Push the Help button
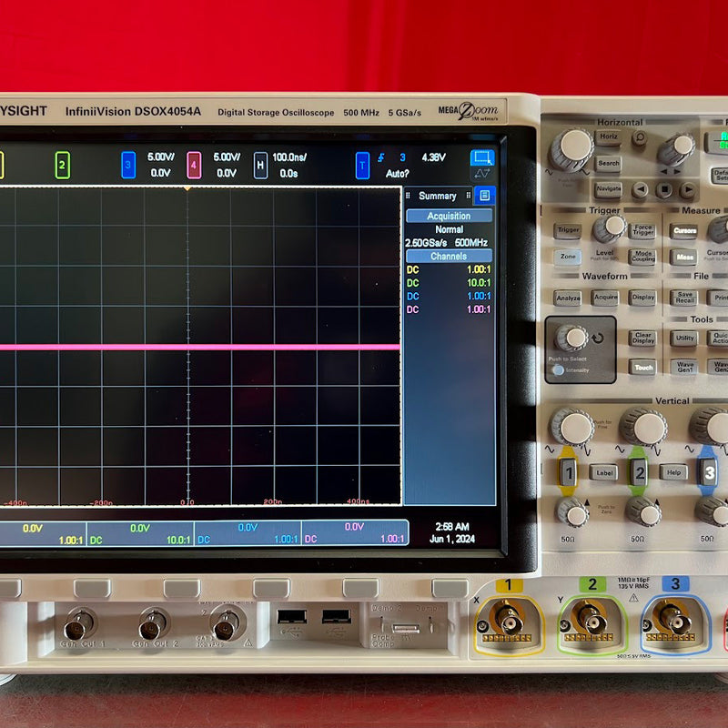Image resolution: width=728 pixels, height=728 pixels. 673,472
